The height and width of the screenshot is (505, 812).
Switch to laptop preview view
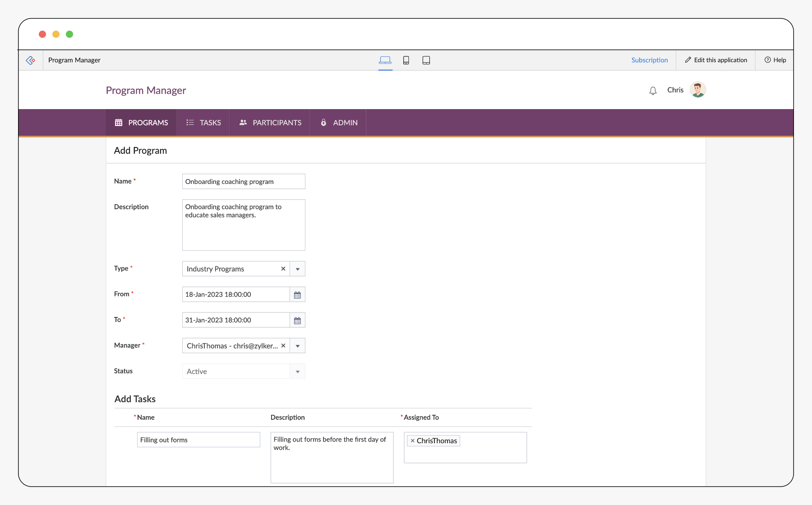click(385, 60)
